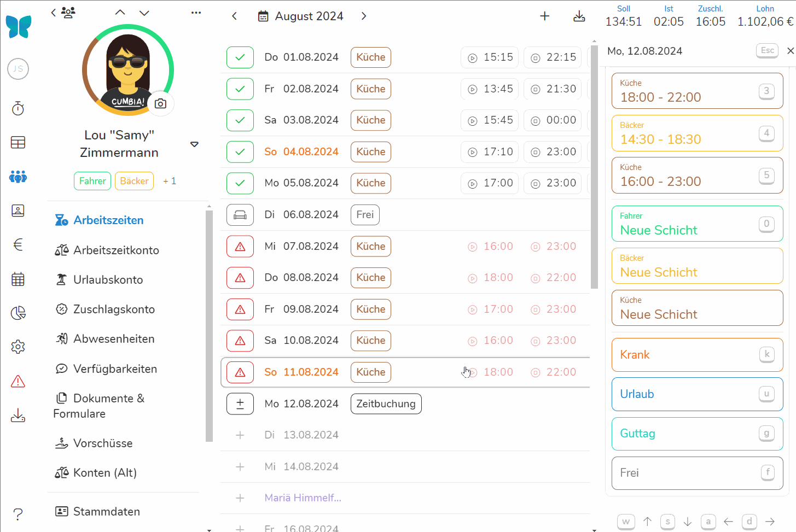Expand the dropdown arrow beside employee name
This screenshot has width=796, height=532.
194,144
